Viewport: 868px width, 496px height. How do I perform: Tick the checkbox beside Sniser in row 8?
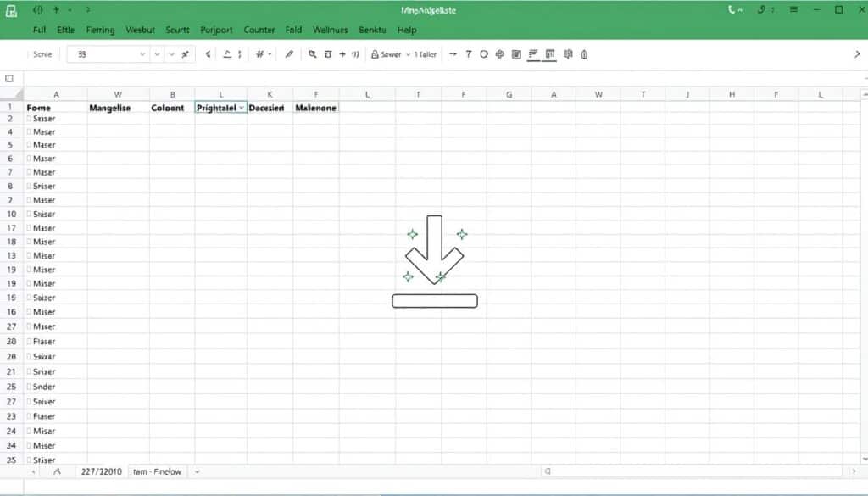tap(29, 186)
